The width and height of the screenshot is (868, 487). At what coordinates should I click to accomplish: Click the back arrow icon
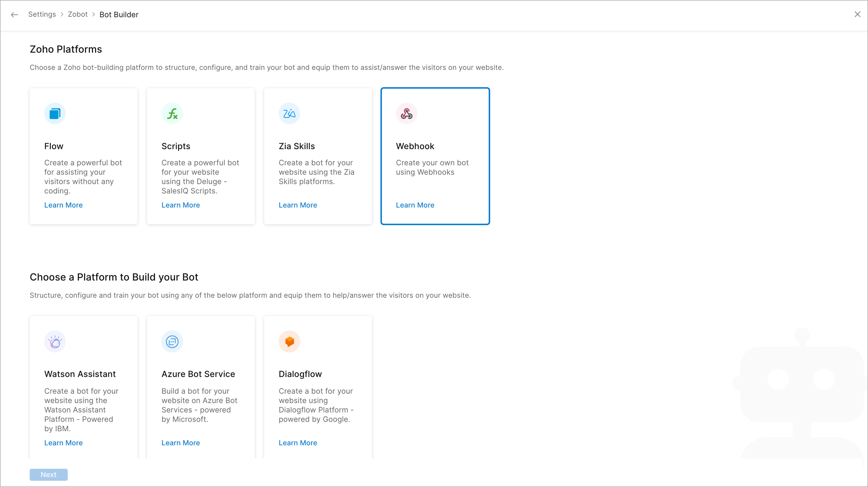[15, 15]
